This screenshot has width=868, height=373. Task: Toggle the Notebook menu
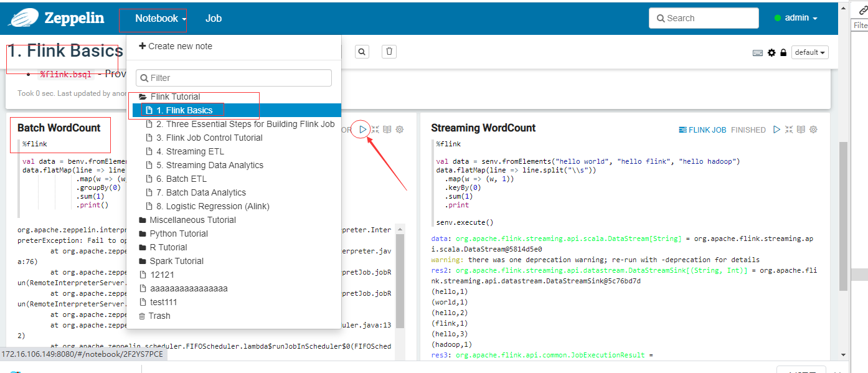[x=161, y=18]
